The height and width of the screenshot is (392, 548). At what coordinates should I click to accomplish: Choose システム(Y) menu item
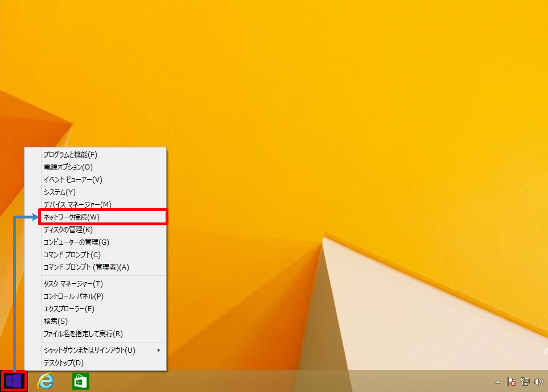coord(96,192)
